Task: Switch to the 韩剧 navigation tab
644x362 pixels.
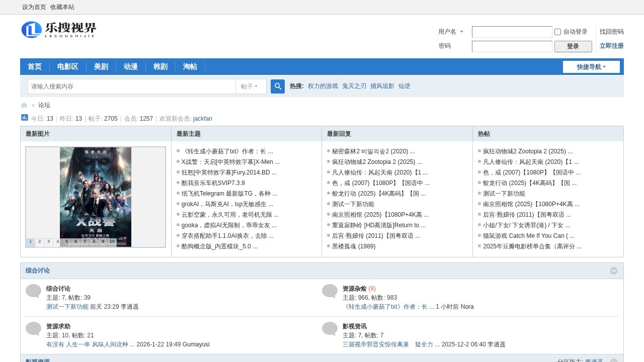Action: [160, 66]
